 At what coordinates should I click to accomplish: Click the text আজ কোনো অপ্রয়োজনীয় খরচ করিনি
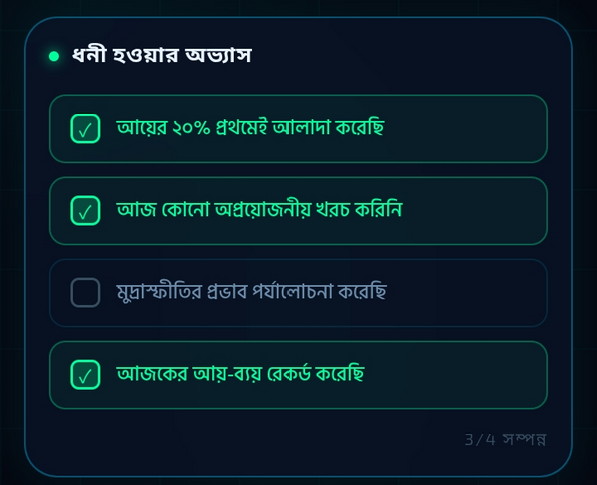pyautogui.click(x=259, y=209)
